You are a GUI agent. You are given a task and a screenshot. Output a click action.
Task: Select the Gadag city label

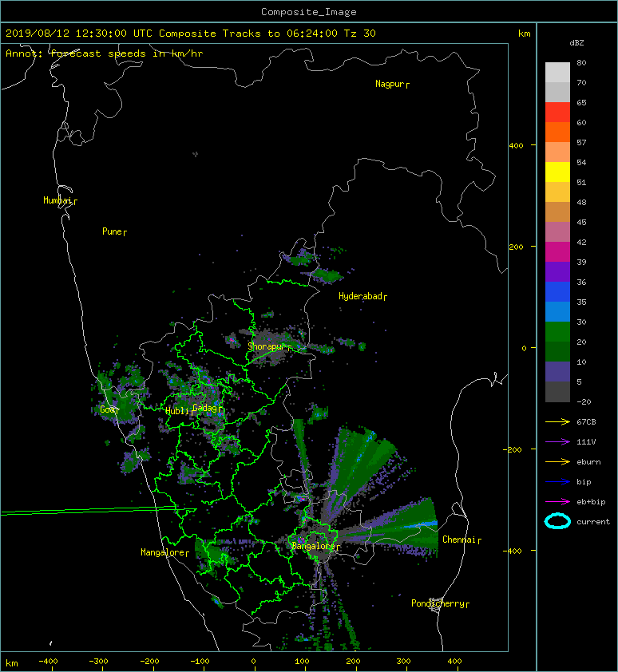pyautogui.click(x=205, y=408)
